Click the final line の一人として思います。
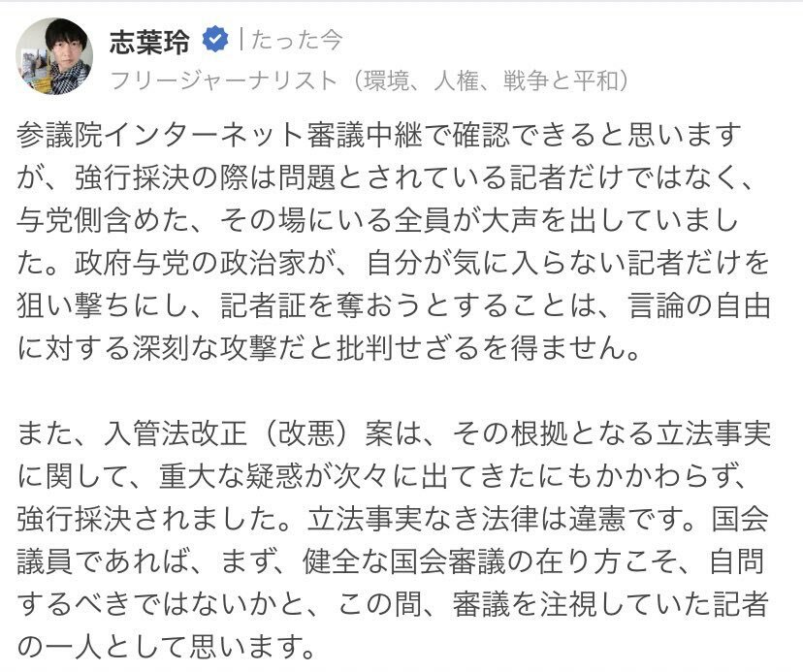Viewport: 803px width, 672px height. tap(166, 648)
